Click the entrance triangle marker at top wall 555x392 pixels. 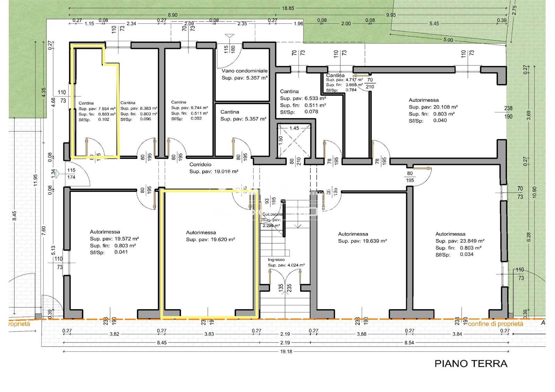pyautogui.click(x=229, y=36)
